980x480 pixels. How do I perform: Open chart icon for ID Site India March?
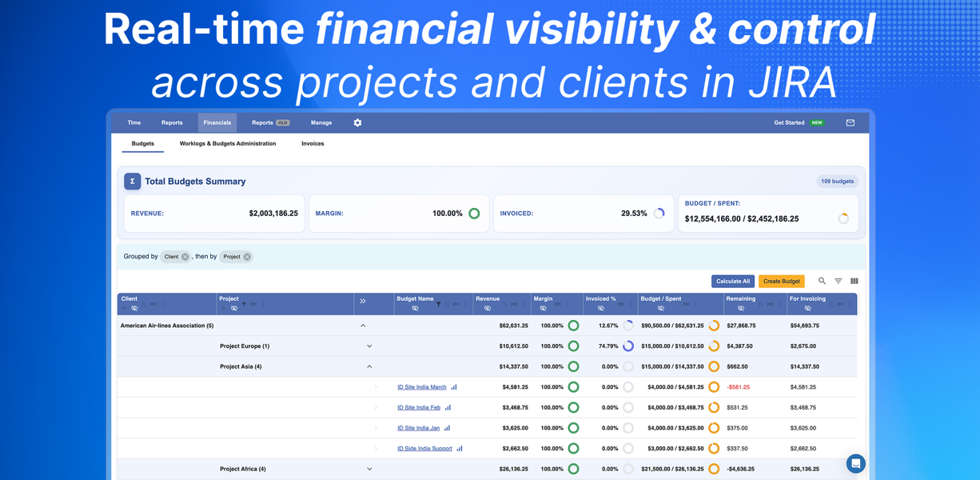pos(454,387)
